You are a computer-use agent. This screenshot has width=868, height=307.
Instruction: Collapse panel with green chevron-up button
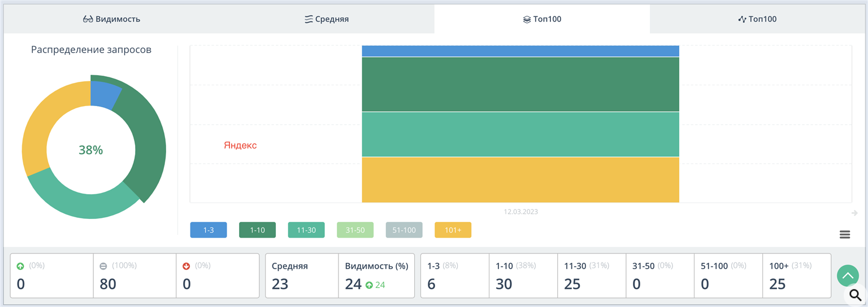click(x=848, y=276)
